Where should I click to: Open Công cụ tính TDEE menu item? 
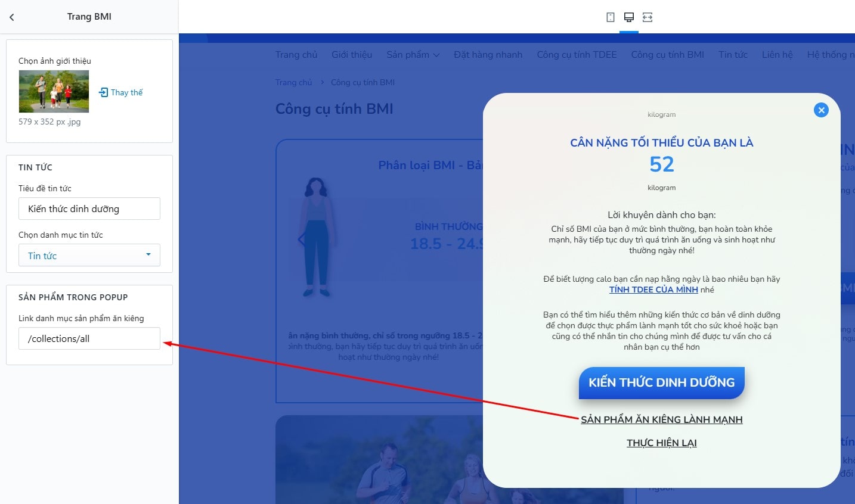(x=577, y=55)
